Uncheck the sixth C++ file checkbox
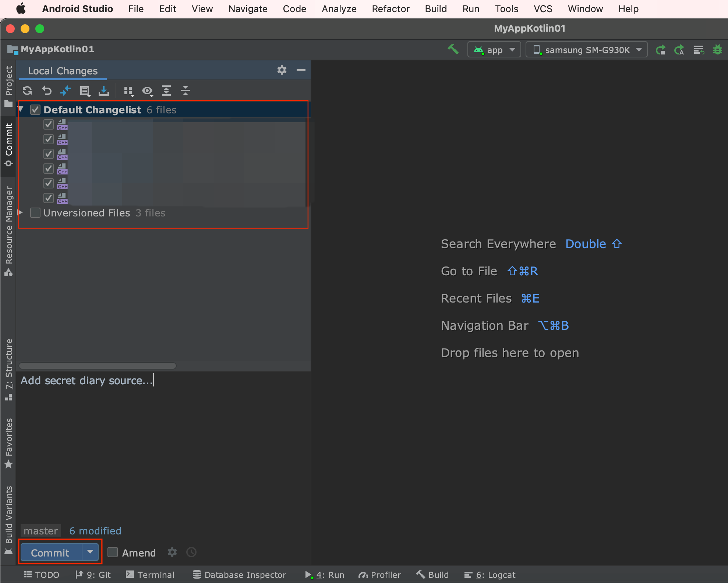 [x=49, y=198]
